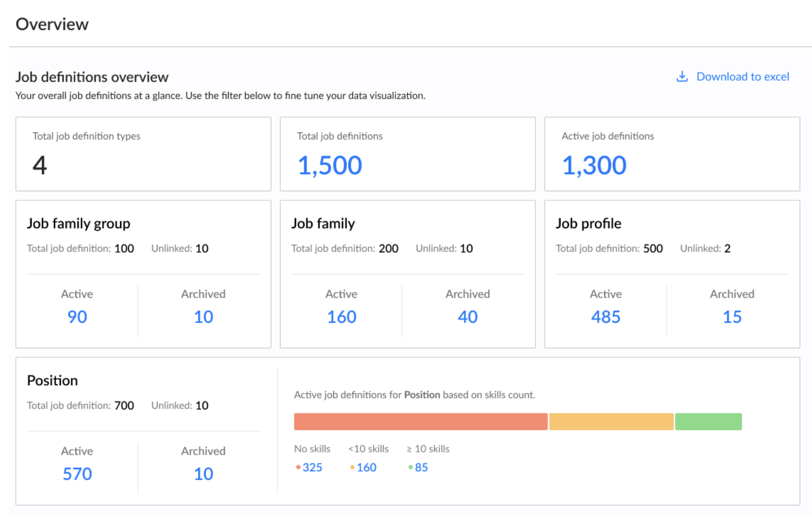Click Job profile Active count 485
This screenshot has width=812, height=515.
click(x=606, y=317)
